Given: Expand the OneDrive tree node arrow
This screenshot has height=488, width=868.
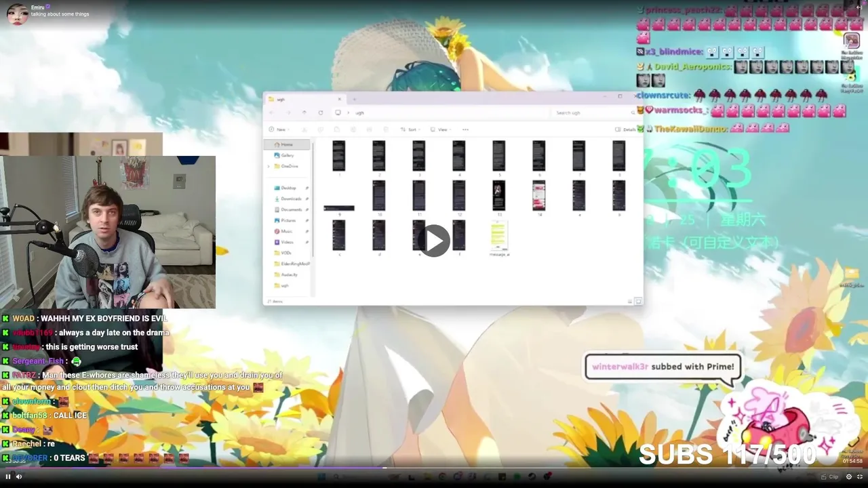Looking at the screenshot, I should point(269,166).
